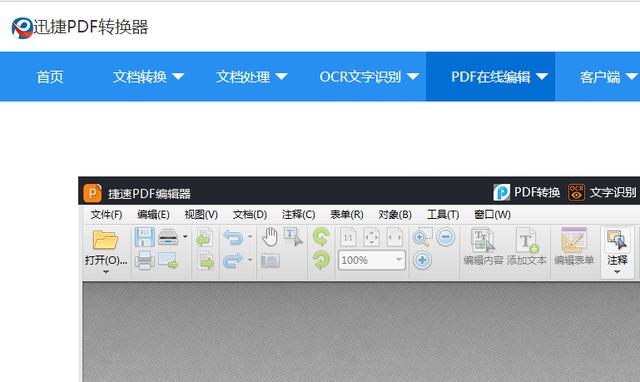The width and height of the screenshot is (640, 382).
Task: Expand the arrow below 打开(O)
Action: (x=106, y=272)
